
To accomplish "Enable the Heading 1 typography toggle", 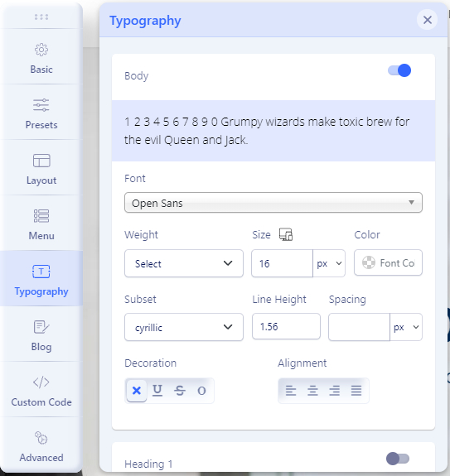I will (x=398, y=459).
